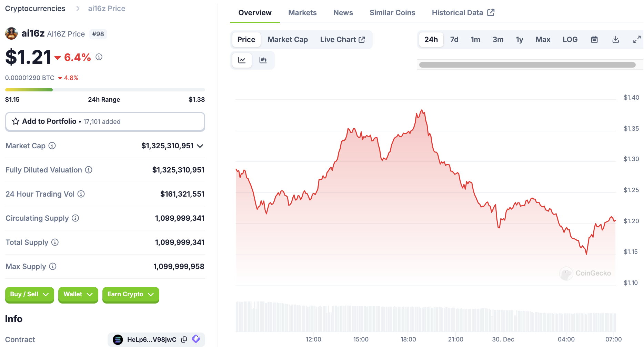
Task: Open the Similar Coins tab
Action: (392, 13)
